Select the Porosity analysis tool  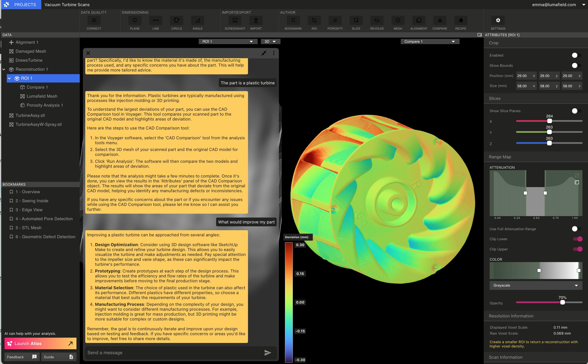point(335,20)
